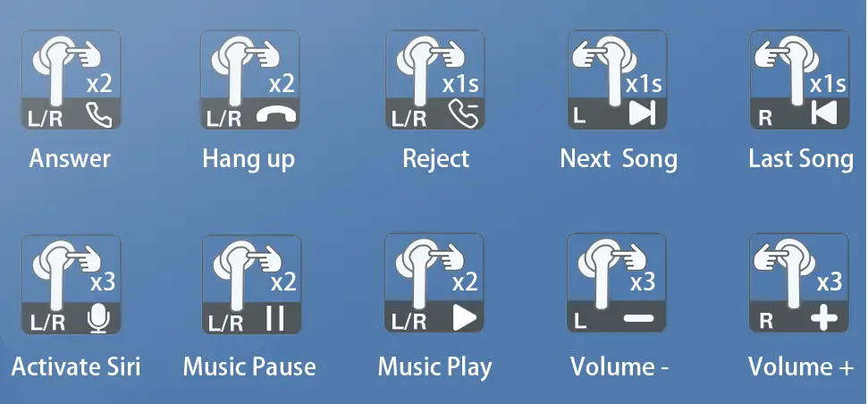The image size is (868, 404).
Task: Click the 'Volume +' text label
Action: point(801,367)
